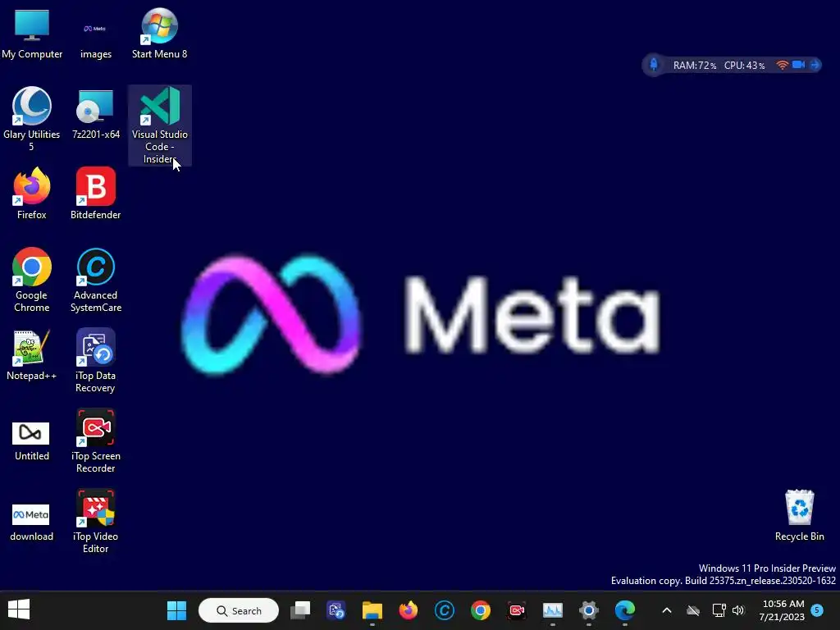Select the download Meta image file
The height and width of the screenshot is (630, 840).
pyautogui.click(x=32, y=521)
